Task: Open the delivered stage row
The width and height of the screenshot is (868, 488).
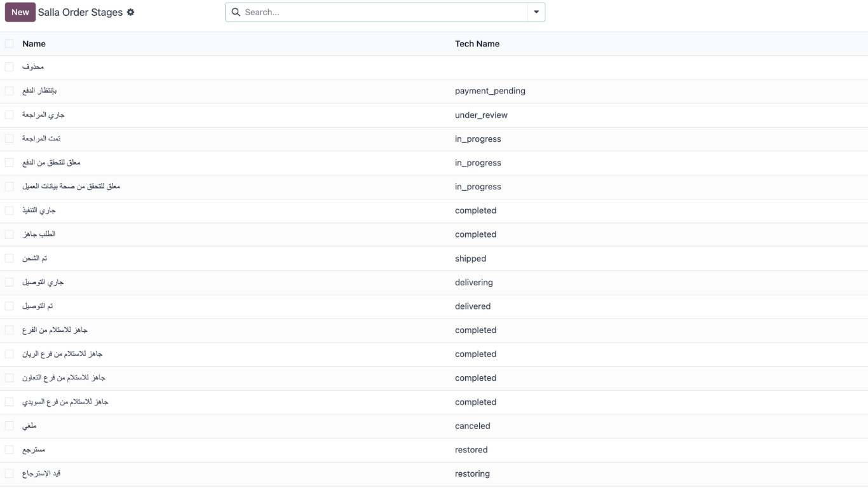Action: pyautogui.click(x=472, y=306)
